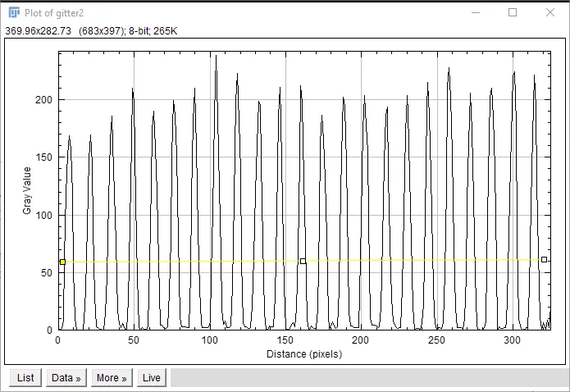Click the ImageJ icon in the title bar
Image resolution: width=570 pixels, height=392 pixels.
[14, 13]
